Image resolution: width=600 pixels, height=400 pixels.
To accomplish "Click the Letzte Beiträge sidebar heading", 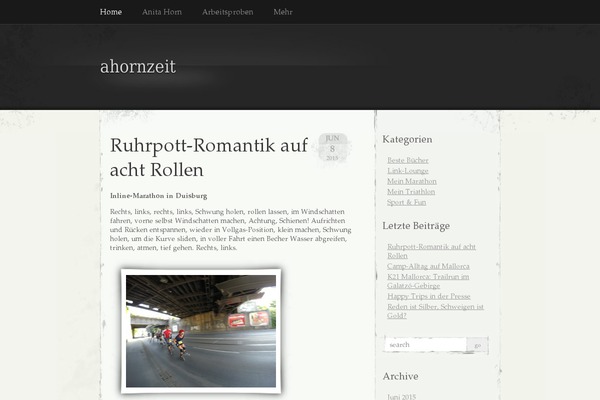I will pos(416,226).
